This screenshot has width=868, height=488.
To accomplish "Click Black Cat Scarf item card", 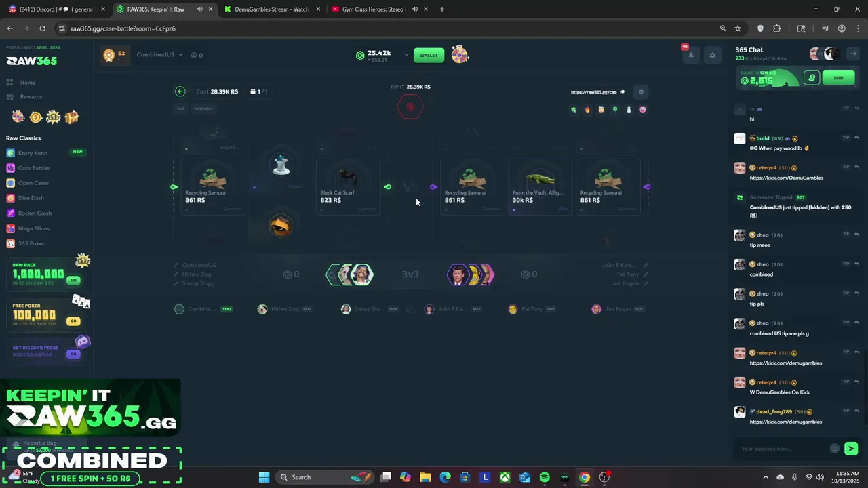I will [348, 187].
